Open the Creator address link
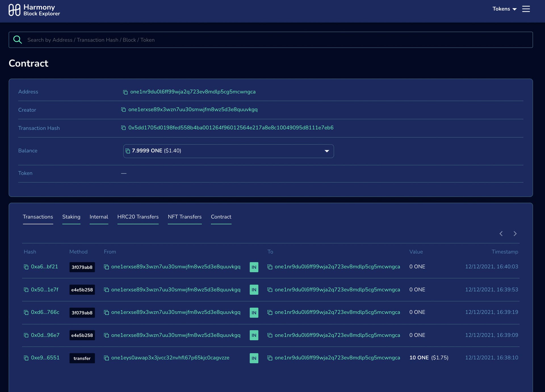Viewport: 545px width, 392px height. (x=193, y=110)
